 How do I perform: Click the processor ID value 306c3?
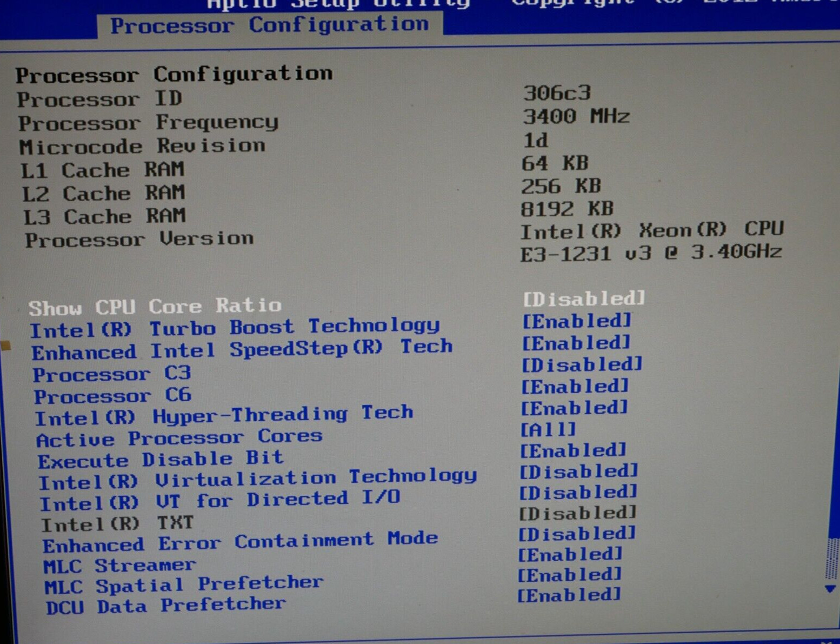point(557,93)
